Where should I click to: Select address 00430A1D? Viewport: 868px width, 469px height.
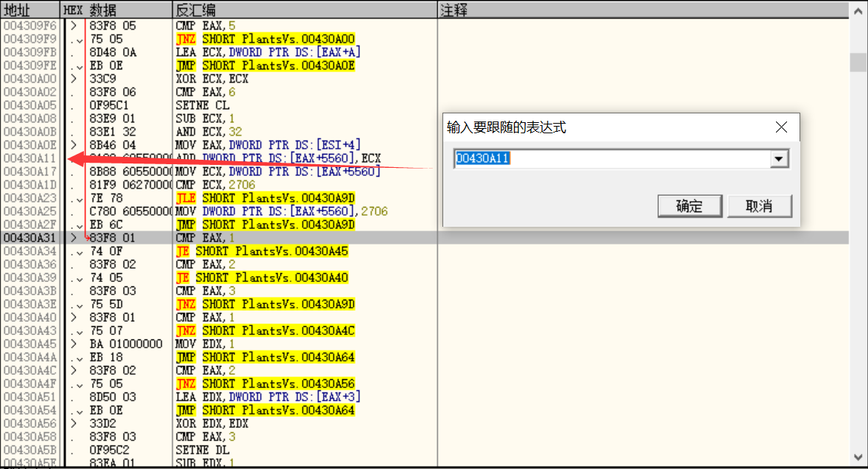(x=30, y=185)
